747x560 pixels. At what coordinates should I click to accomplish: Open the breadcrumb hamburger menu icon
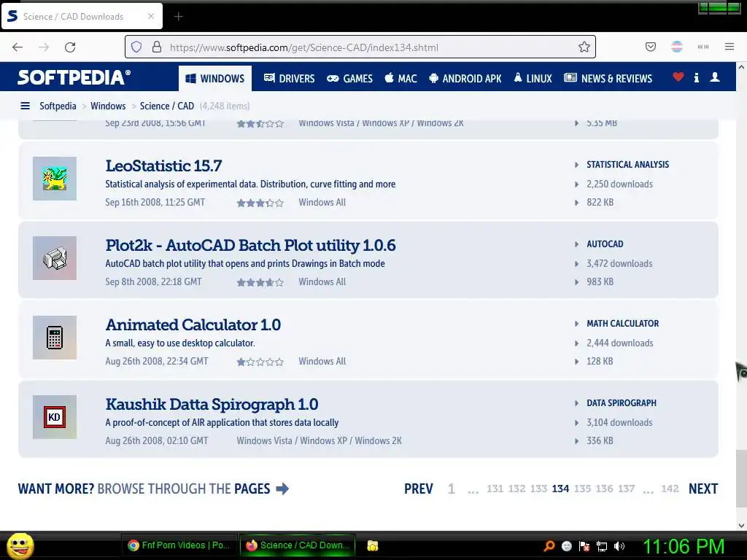click(26, 106)
